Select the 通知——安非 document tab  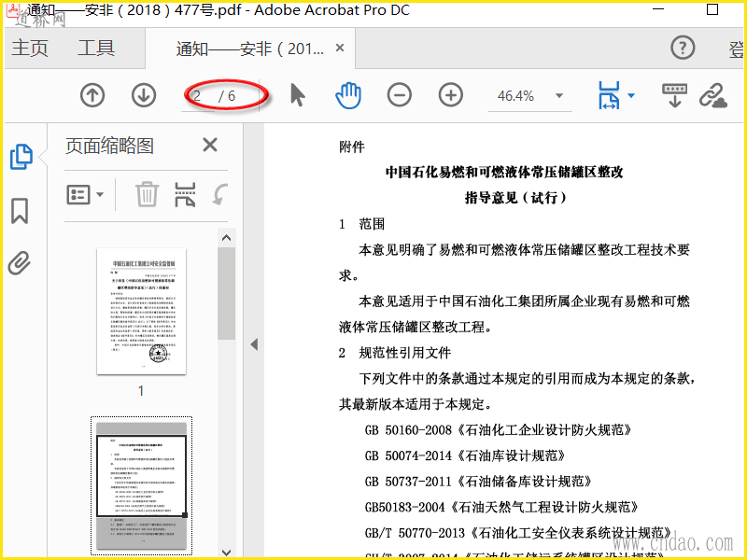coord(249,49)
